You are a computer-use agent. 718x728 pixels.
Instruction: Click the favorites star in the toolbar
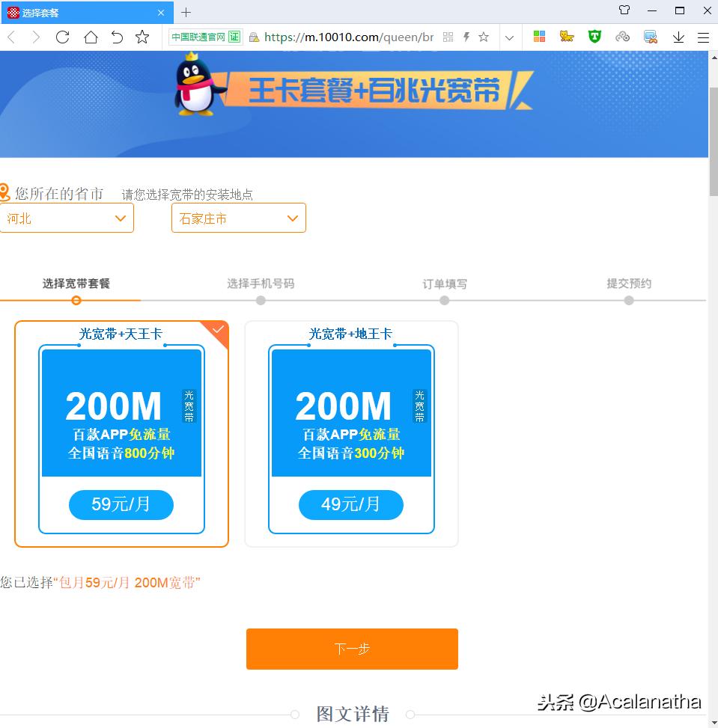[142, 37]
